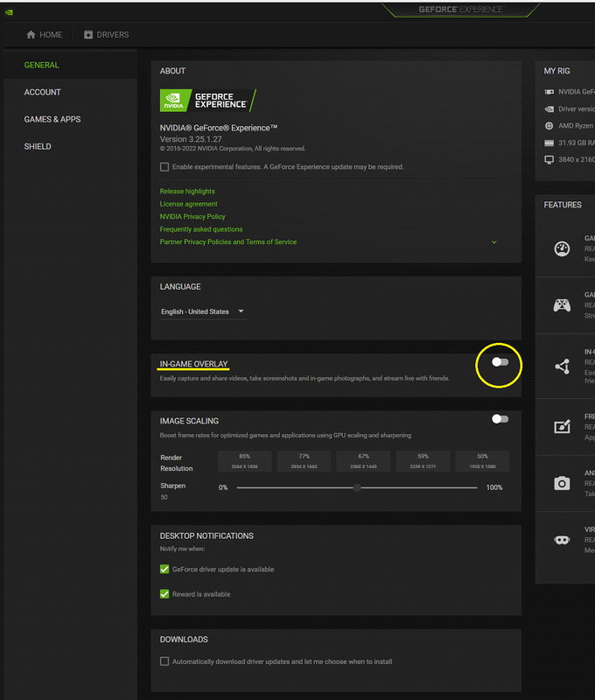Click the GPU card icon in My Rig
The width and height of the screenshot is (595, 700).
(x=549, y=92)
